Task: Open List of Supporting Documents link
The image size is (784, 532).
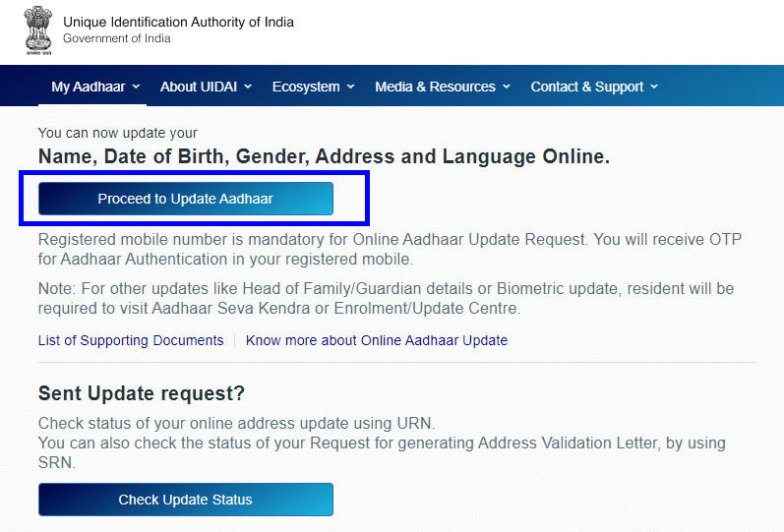Action: click(131, 340)
